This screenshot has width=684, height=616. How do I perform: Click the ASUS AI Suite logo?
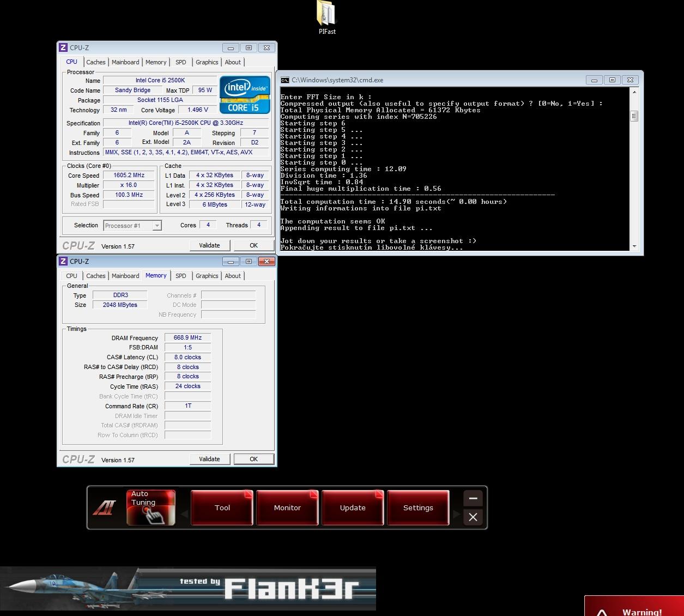pyautogui.click(x=104, y=508)
